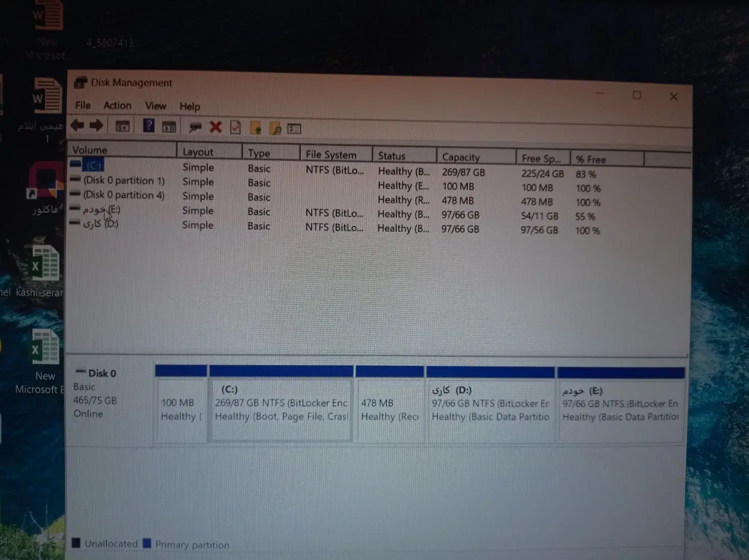Toggle the Show/Hide Console Tree toolbar icon
This screenshot has width=749, height=560.
[x=122, y=127]
